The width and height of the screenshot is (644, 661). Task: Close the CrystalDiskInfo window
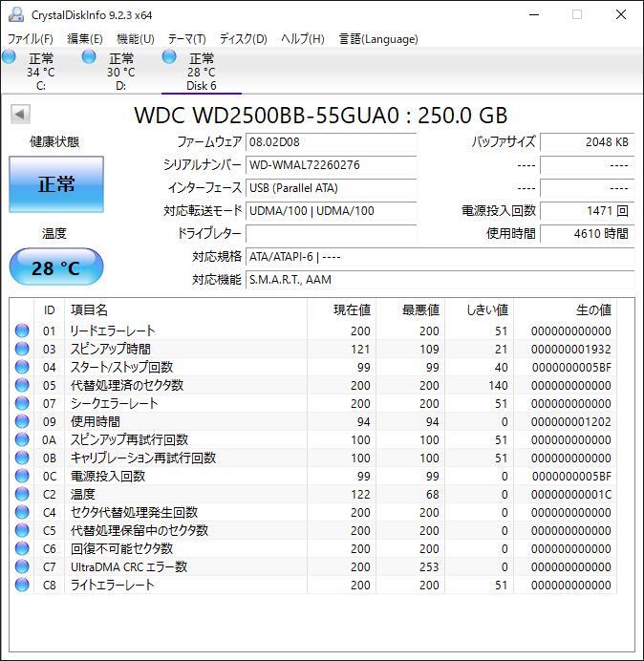[x=621, y=14]
